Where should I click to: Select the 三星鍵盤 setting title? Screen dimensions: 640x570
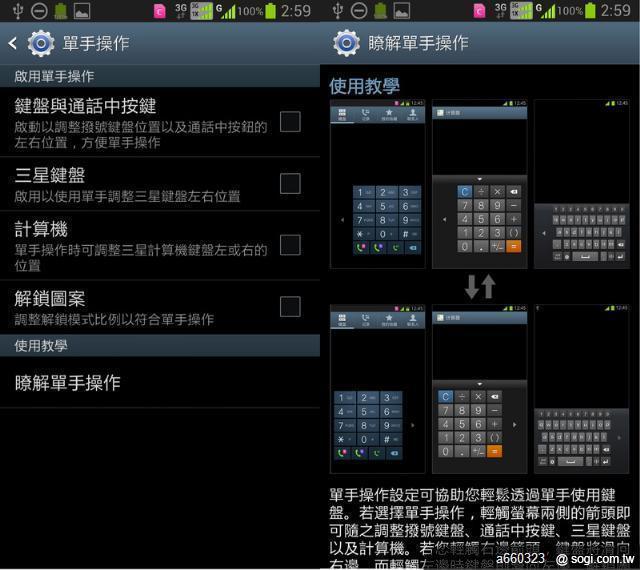click(49, 176)
